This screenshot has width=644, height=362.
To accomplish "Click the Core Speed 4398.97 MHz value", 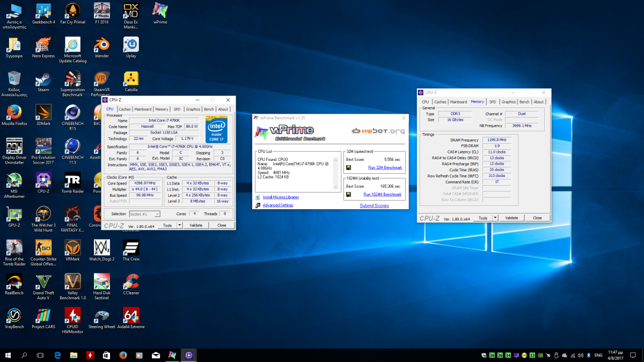I will point(145,183).
